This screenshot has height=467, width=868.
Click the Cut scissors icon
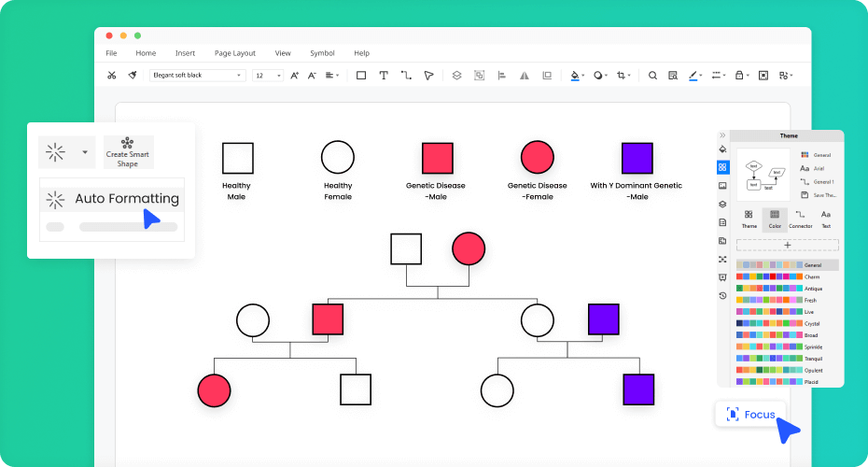[112, 76]
